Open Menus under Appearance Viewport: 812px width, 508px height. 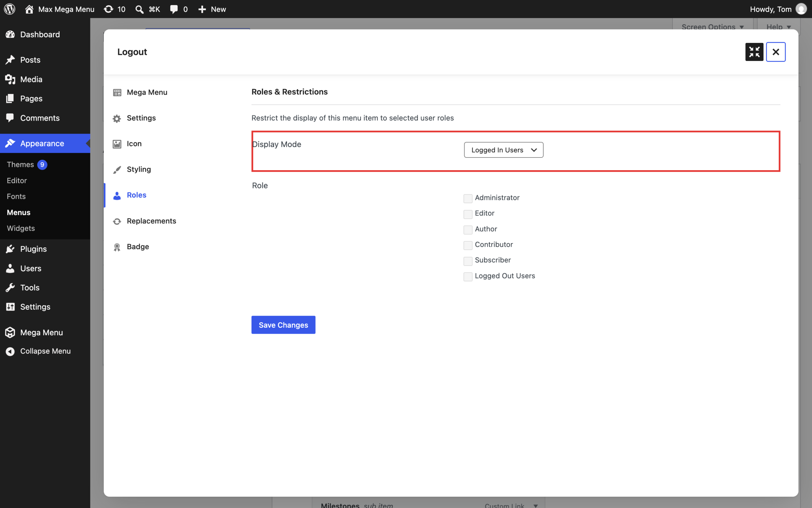(x=18, y=212)
